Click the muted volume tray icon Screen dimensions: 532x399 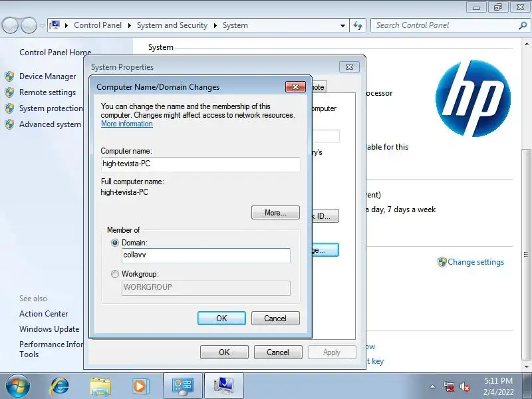point(464,386)
